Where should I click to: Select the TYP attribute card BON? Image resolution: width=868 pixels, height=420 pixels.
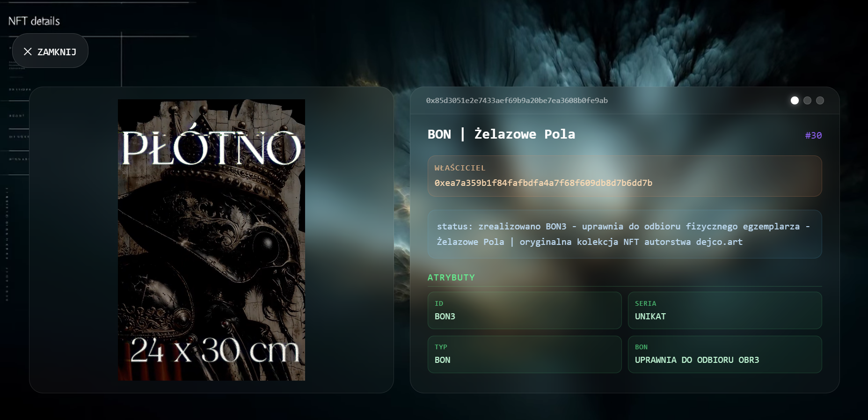click(x=525, y=354)
